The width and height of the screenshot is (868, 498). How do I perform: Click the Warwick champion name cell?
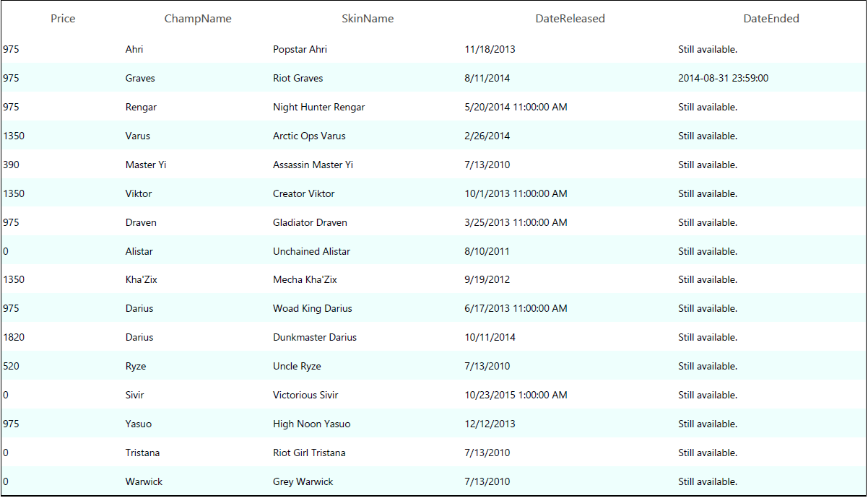coord(144,481)
